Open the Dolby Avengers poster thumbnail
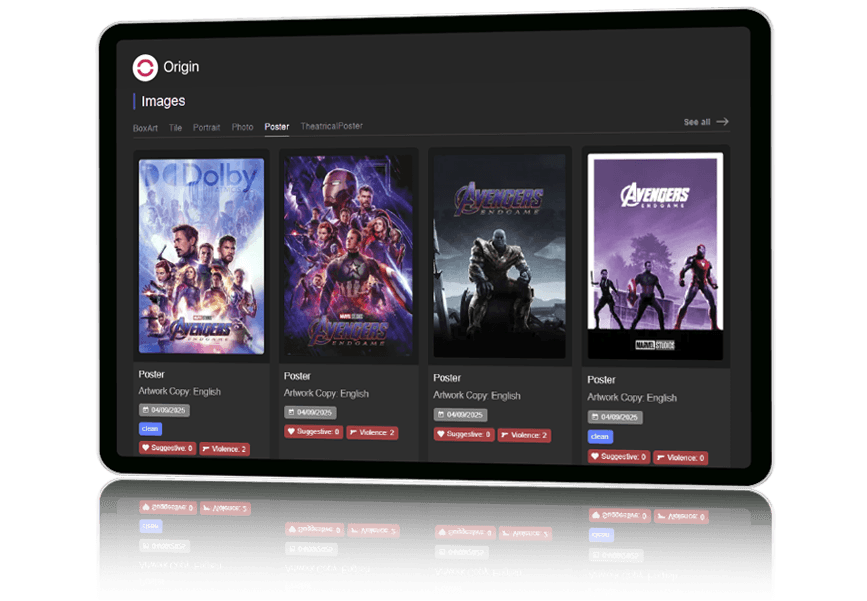 (x=201, y=256)
